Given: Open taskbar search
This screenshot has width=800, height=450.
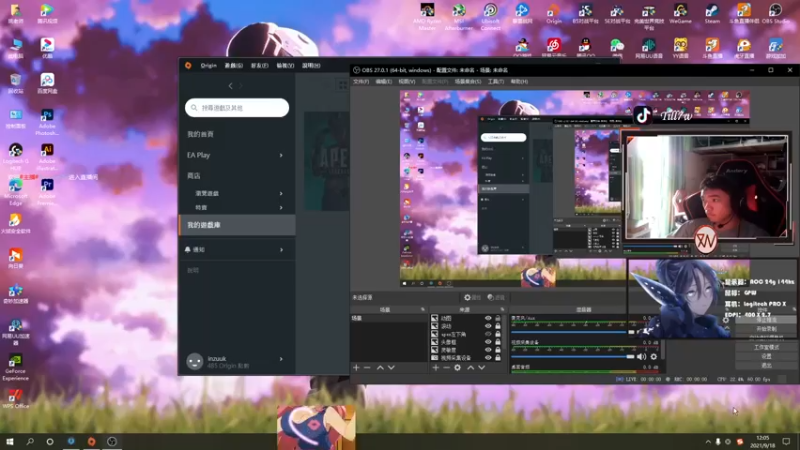Looking at the screenshot, I should tap(30, 441).
